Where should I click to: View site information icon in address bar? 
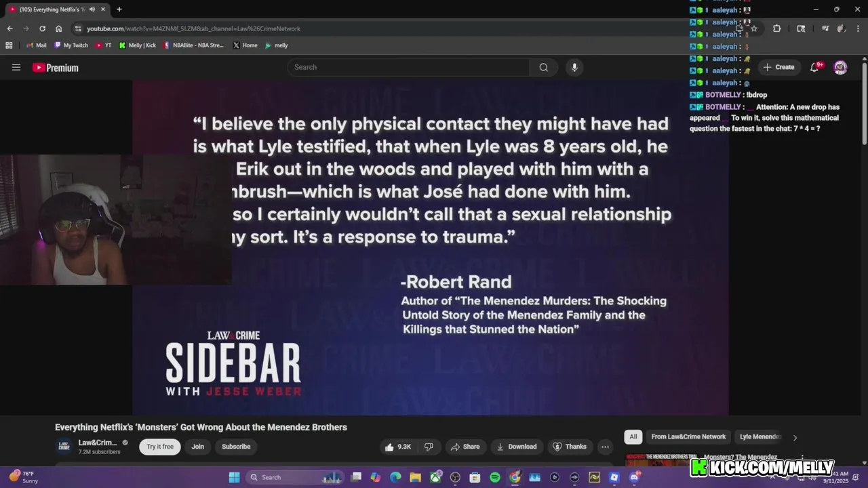78,28
